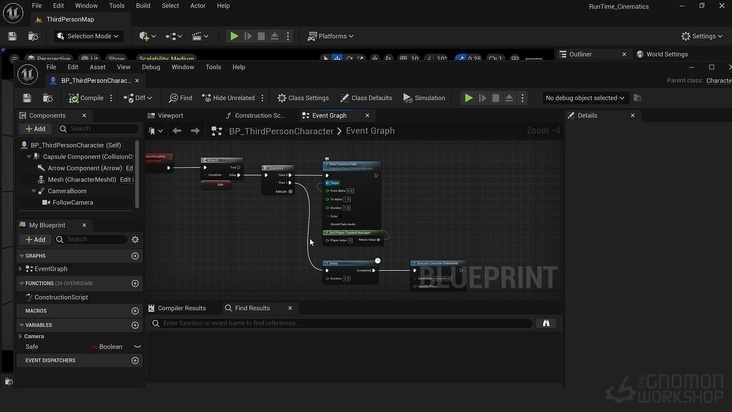Screen dimensions: 732x412
Task: Add a new macro with plus icon
Action: click(135, 311)
